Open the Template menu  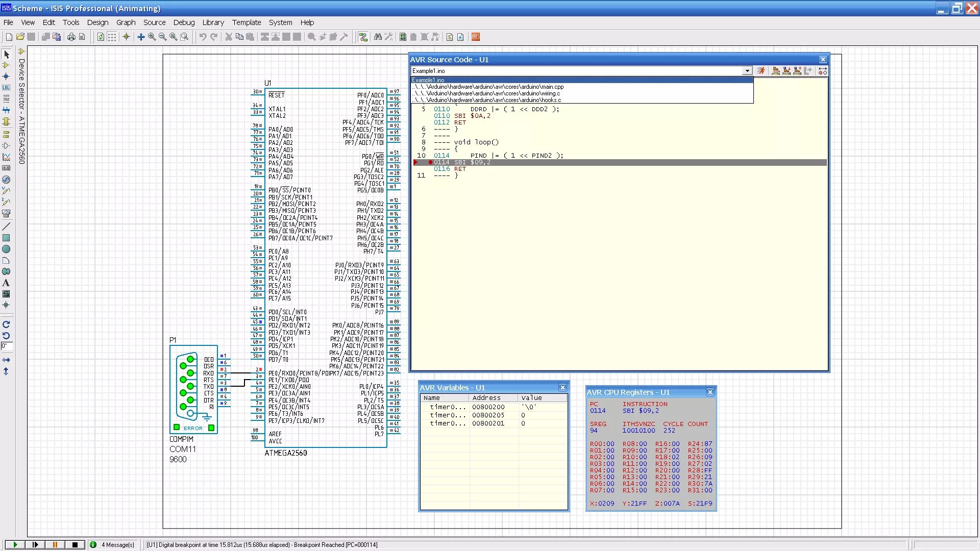tap(247, 22)
